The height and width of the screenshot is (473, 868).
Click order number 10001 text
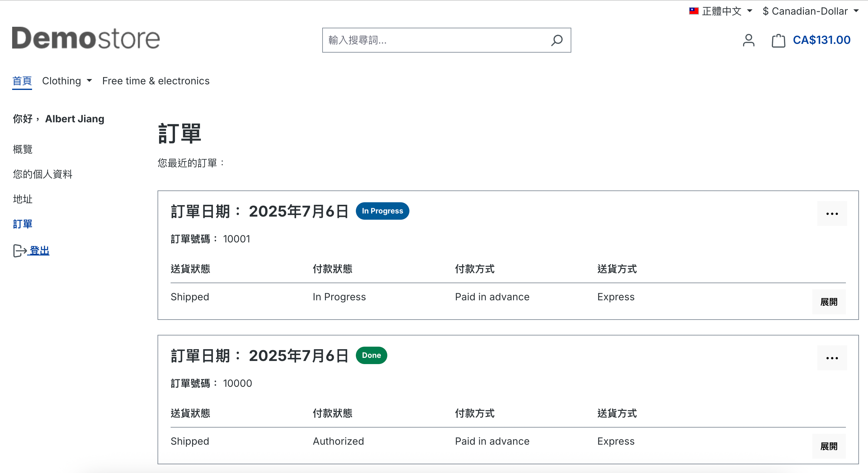tap(236, 239)
